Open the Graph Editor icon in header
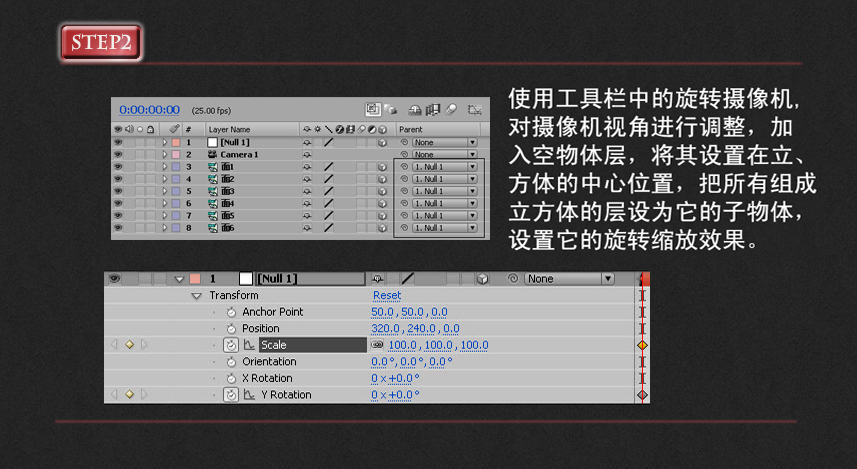Image resolution: width=857 pixels, height=469 pixels. (474, 110)
